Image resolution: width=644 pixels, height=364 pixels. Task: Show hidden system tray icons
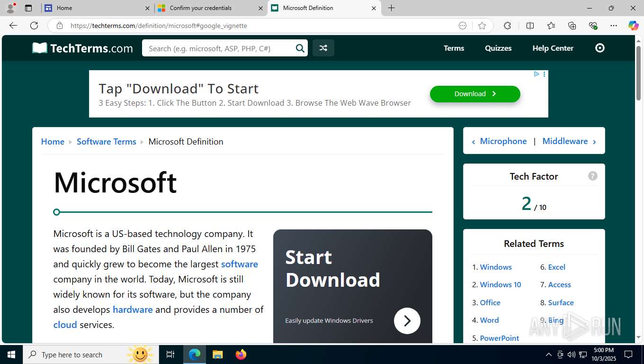tap(549, 355)
